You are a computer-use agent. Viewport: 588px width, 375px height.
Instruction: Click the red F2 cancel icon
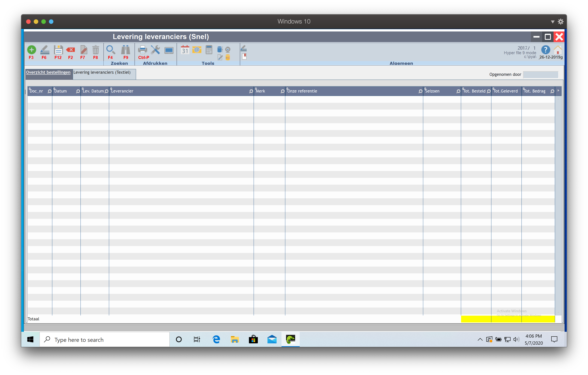point(71,50)
